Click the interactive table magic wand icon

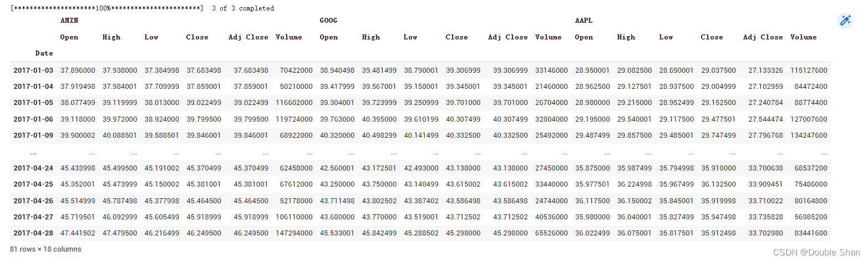[x=845, y=21]
